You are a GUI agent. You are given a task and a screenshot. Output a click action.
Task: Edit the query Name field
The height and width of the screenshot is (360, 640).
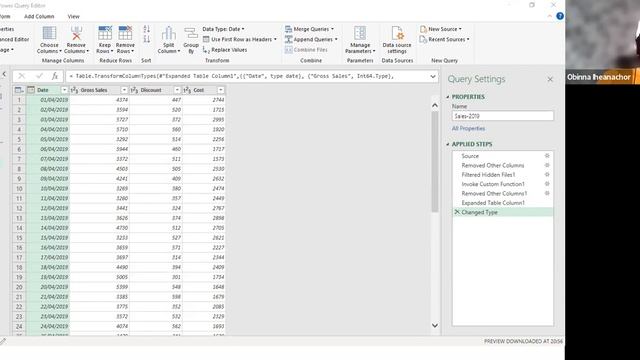[x=502, y=116]
